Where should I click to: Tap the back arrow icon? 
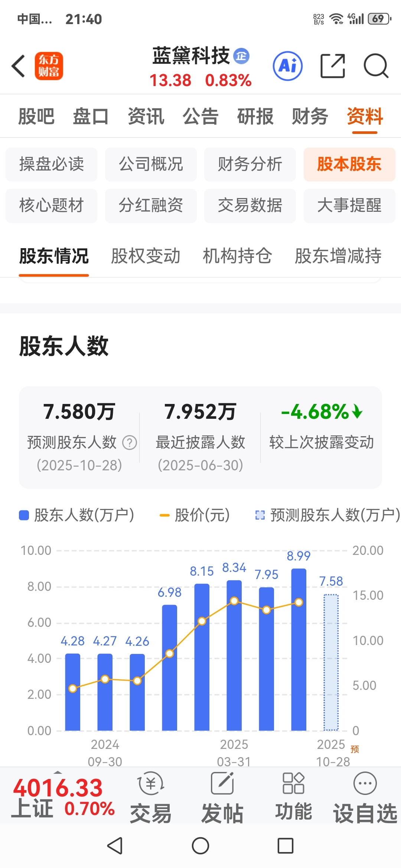[18, 66]
